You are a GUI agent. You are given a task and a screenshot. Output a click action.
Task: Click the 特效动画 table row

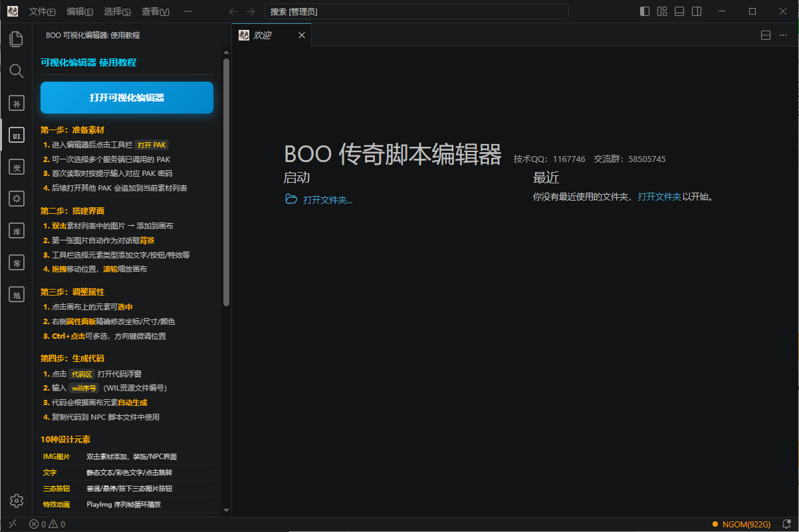tap(127, 504)
